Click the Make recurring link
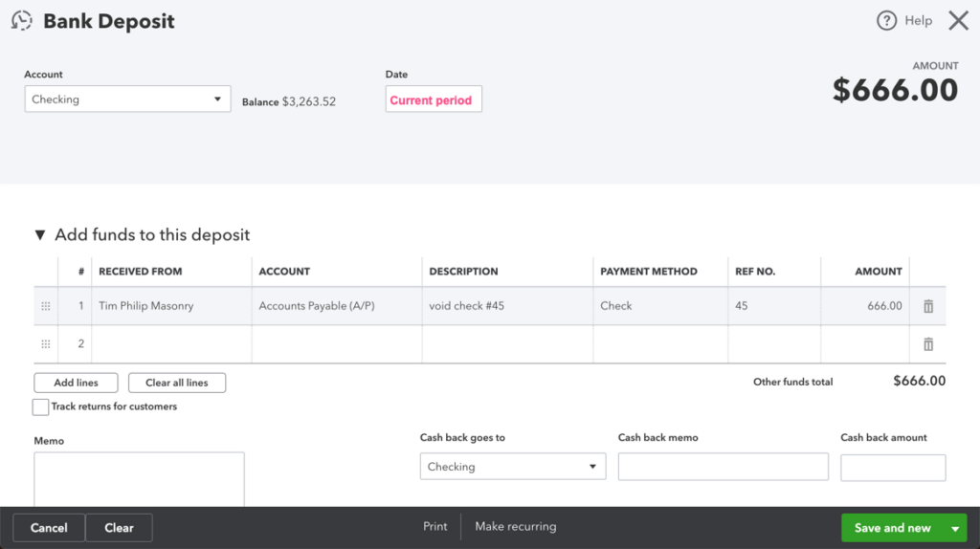980x549 pixels. [x=516, y=526]
